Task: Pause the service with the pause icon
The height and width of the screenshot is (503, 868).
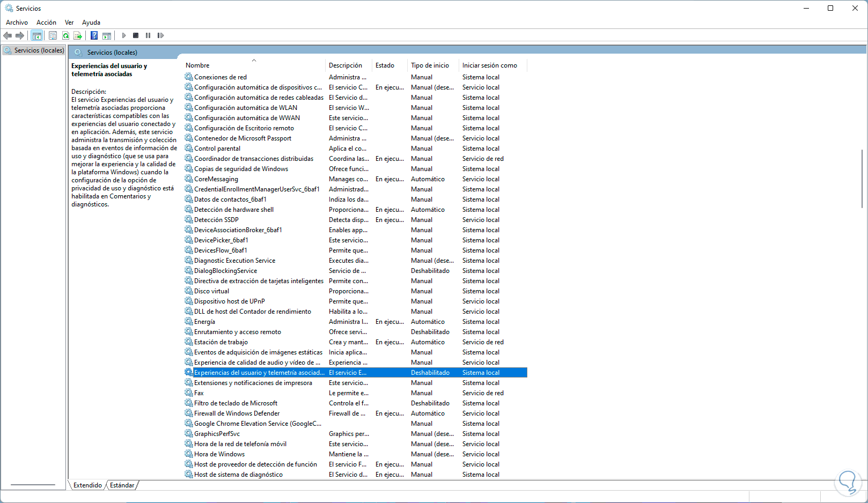Action: coord(148,35)
